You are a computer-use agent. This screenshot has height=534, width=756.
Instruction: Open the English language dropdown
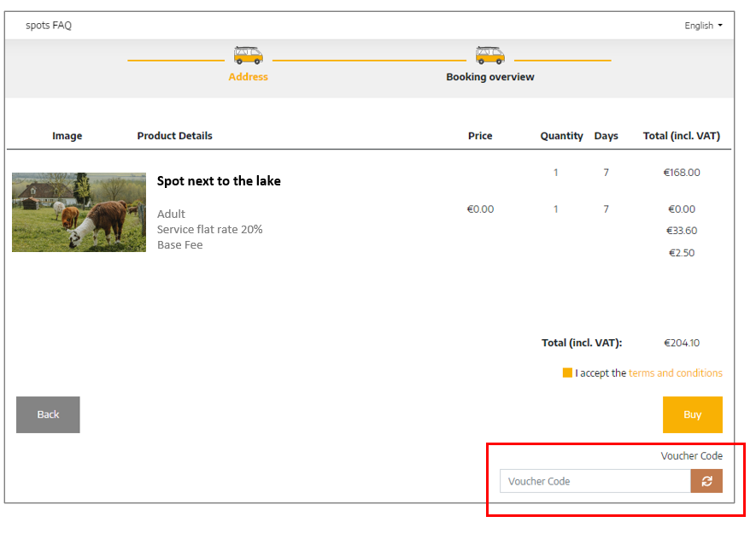[703, 26]
